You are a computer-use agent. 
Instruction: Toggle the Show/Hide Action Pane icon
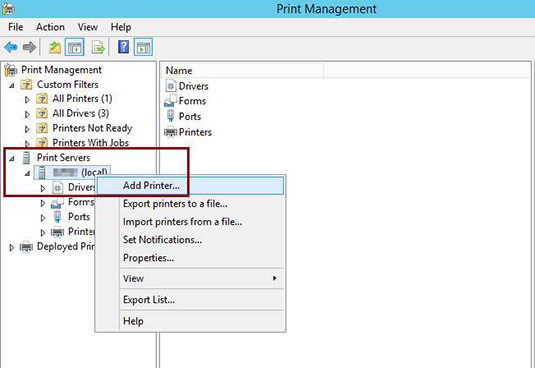click(143, 47)
